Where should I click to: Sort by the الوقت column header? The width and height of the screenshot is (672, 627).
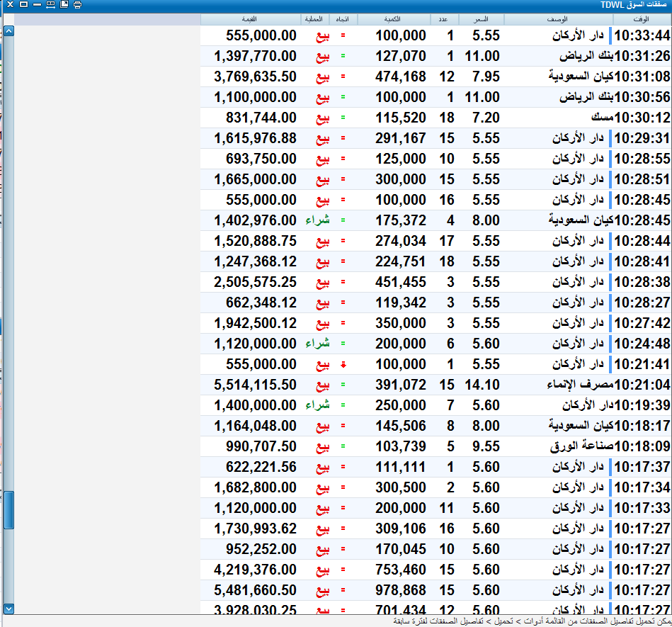tap(642, 19)
